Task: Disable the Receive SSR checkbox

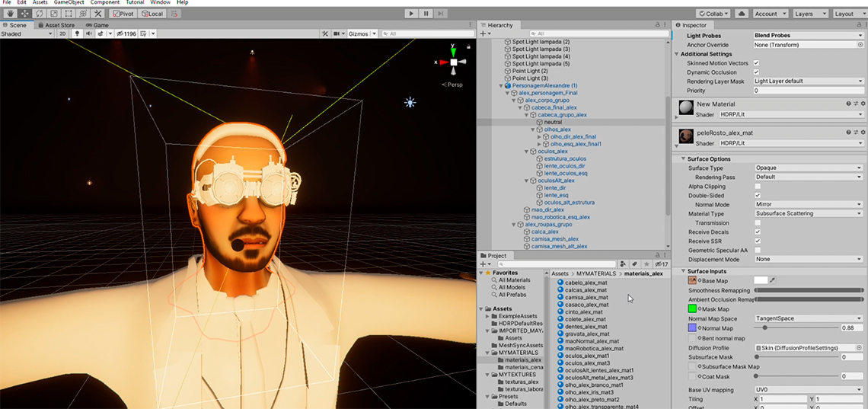Action: (758, 241)
